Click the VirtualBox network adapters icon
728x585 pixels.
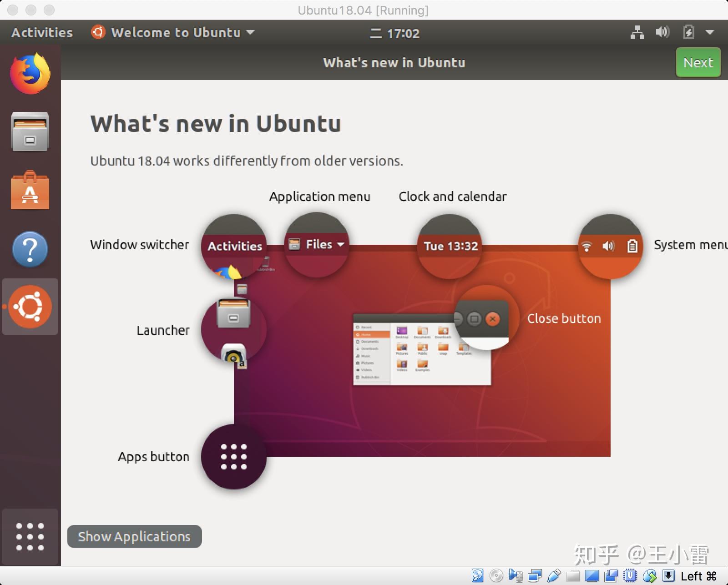[535, 576]
